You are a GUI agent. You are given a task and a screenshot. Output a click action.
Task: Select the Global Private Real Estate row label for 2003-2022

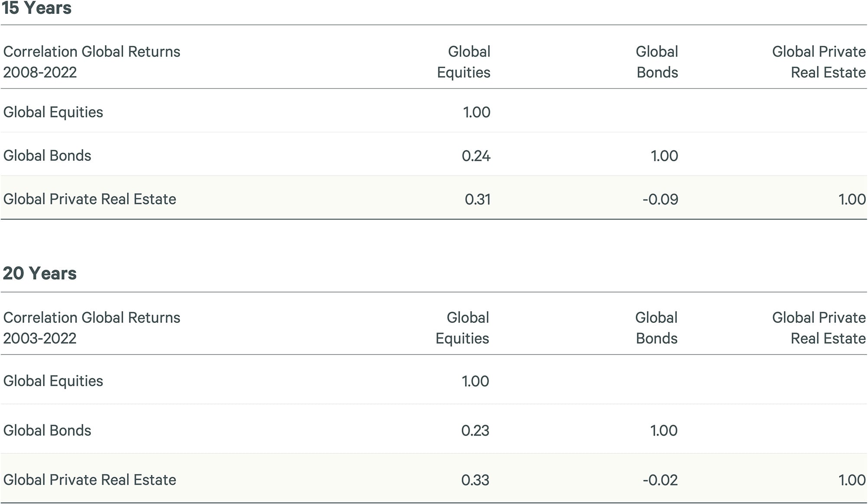pos(90,480)
